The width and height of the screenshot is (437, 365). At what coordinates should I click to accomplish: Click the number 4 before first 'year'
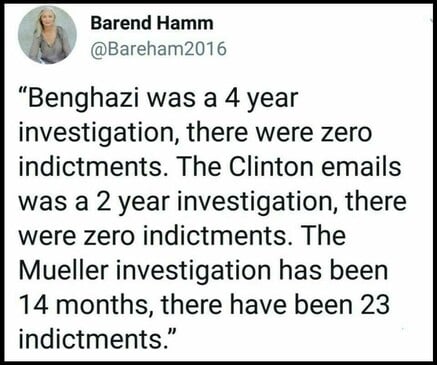pyautogui.click(x=232, y=99)
